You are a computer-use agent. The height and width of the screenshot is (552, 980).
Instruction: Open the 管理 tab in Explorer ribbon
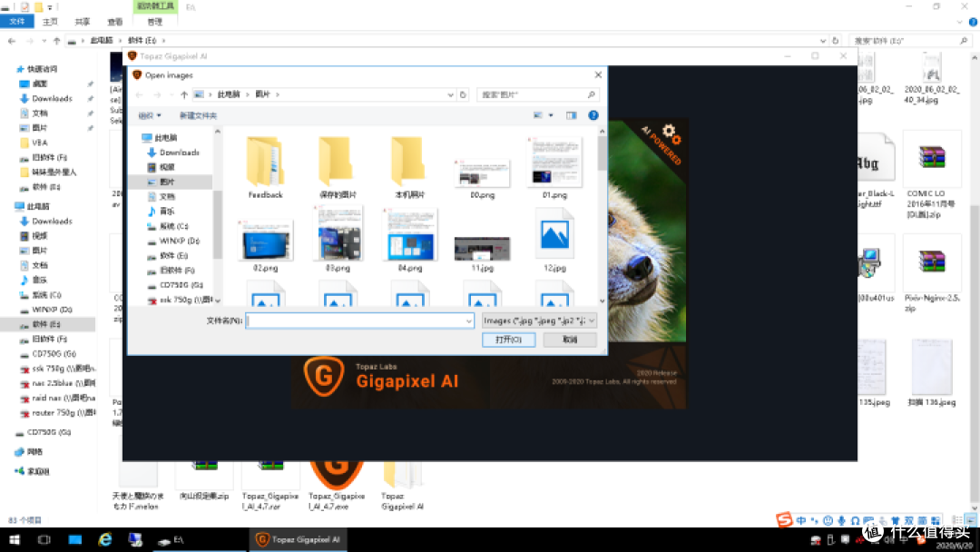[155, 22]
